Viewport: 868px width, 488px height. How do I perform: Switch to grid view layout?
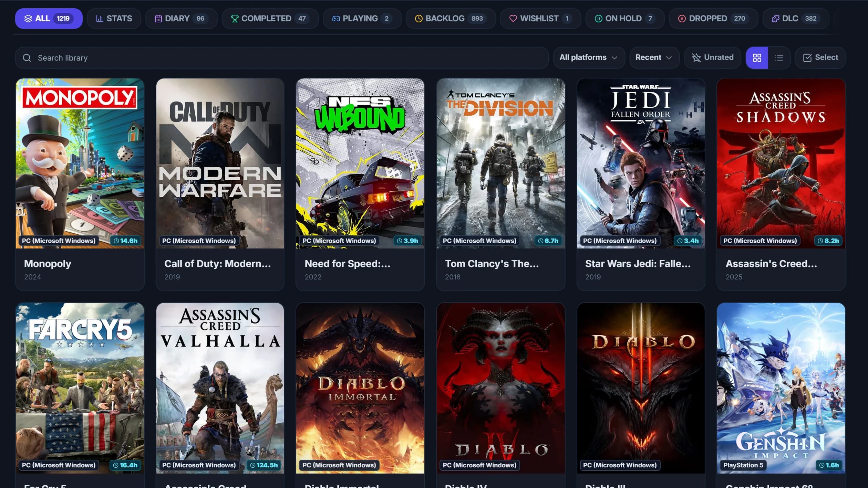point(757,58)
